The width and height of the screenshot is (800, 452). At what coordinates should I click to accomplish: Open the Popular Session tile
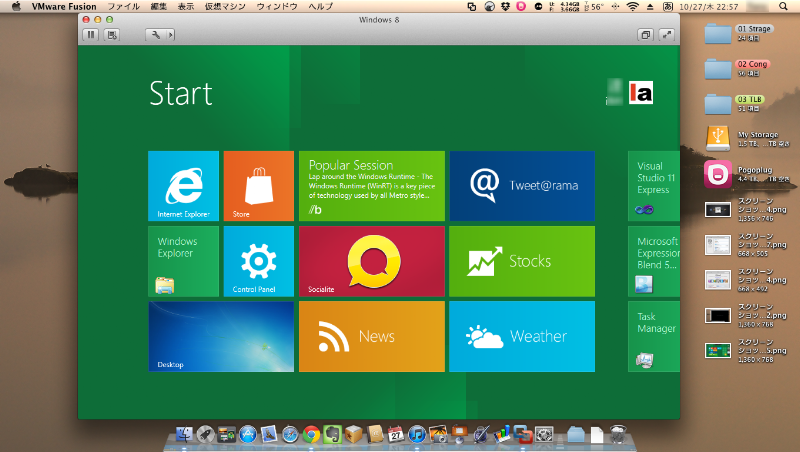[371, 186]
